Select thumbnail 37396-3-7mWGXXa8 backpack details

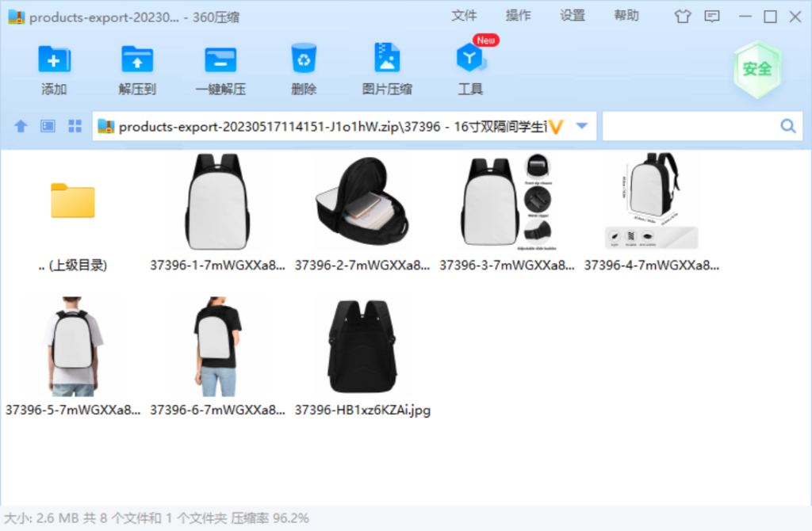[507, 202]
